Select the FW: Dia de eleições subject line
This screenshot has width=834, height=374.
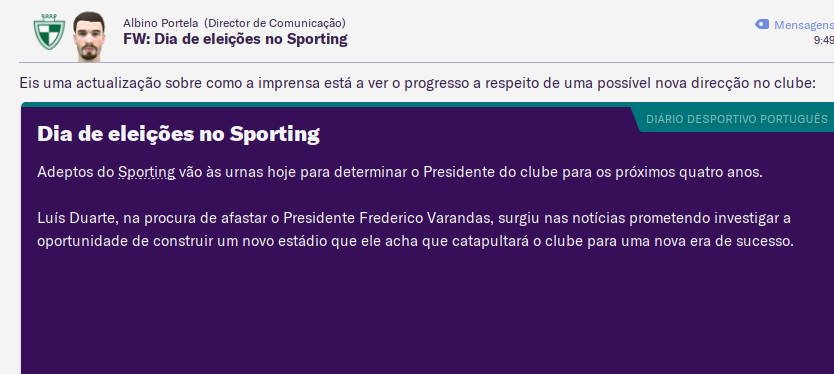[x=235, y=39]
